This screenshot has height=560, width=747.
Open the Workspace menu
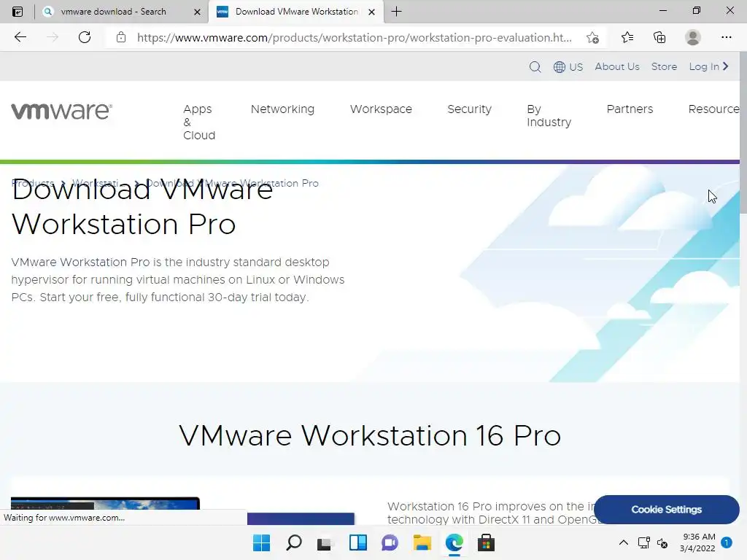pos(381,109)
